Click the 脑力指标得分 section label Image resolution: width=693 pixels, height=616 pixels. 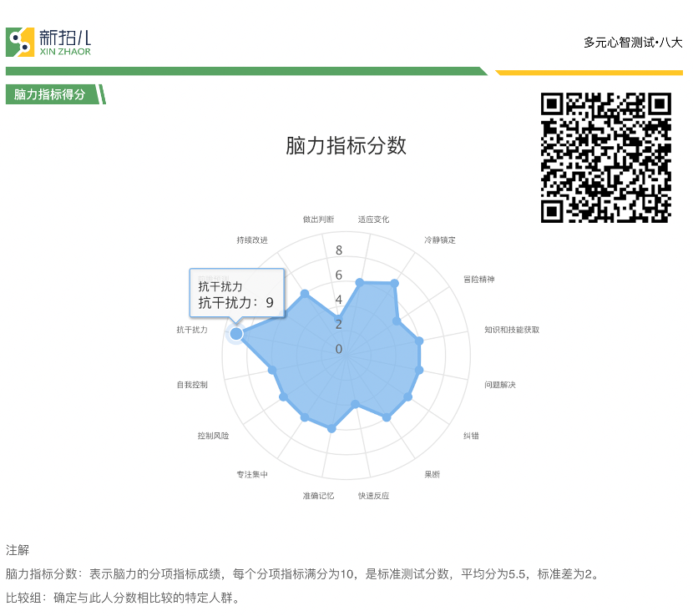point(49,94)
